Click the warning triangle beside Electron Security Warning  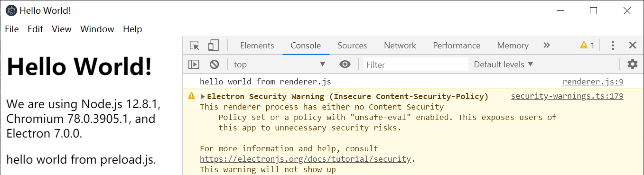(x=192, y=96)
